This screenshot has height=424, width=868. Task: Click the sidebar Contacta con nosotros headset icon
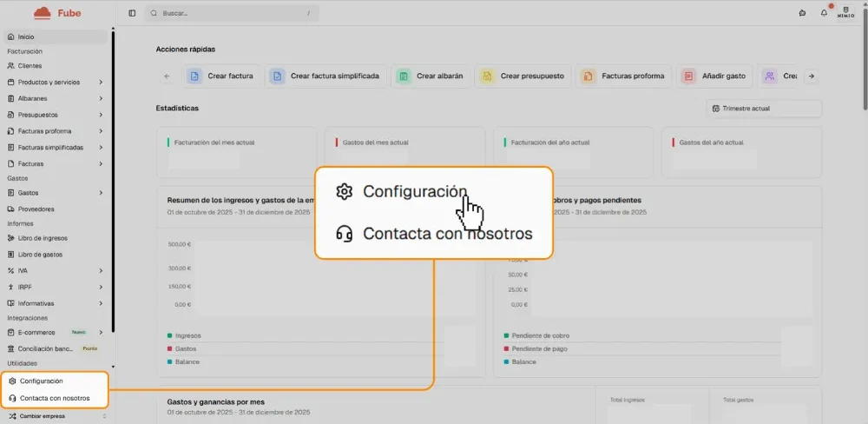click(12, 398)
